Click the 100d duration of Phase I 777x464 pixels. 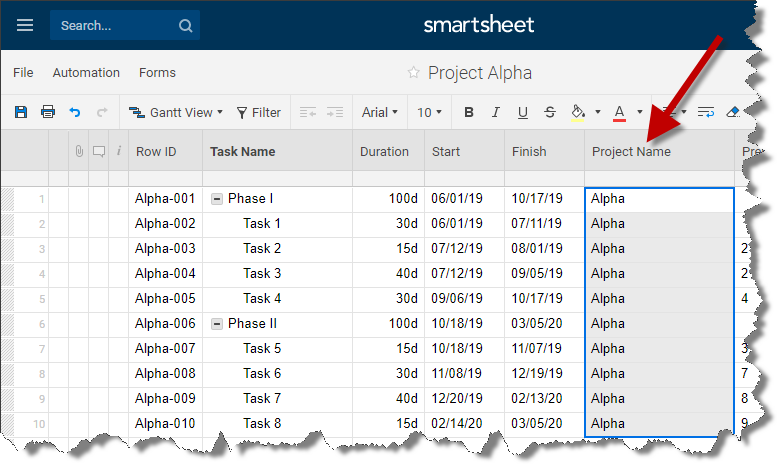pos(388,199)
